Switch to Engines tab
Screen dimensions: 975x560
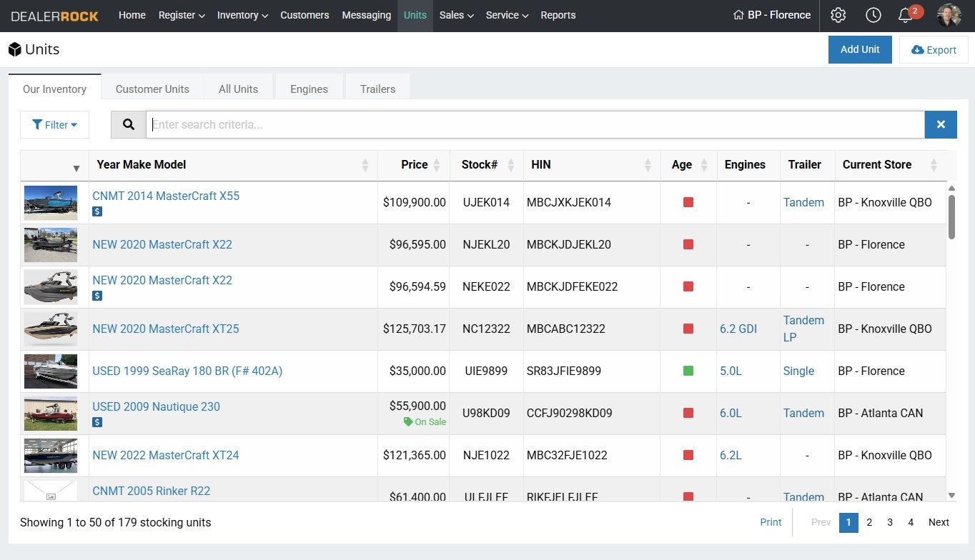(309, 89)
